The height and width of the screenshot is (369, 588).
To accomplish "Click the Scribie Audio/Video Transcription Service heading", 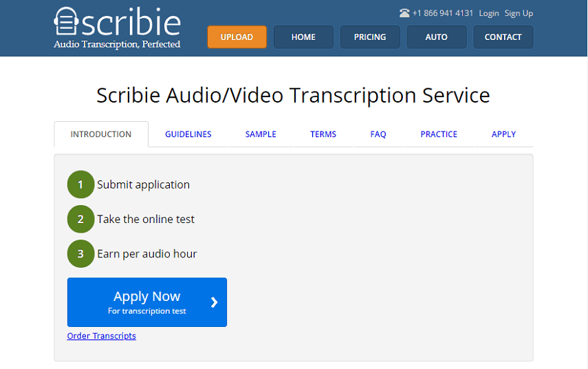I will [293, 95].
